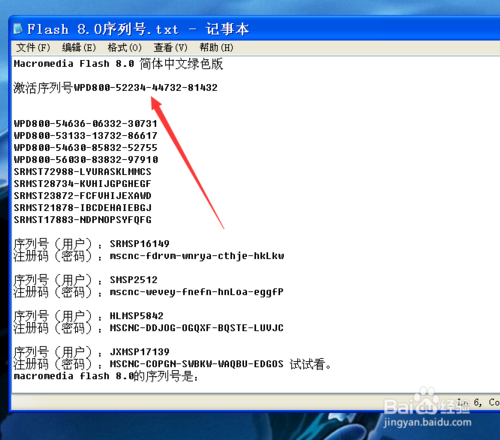The height and width of the screenshot is (440, 500).
Task: Click the window title Flash 8.0序列号.txt
Action: 103,29
